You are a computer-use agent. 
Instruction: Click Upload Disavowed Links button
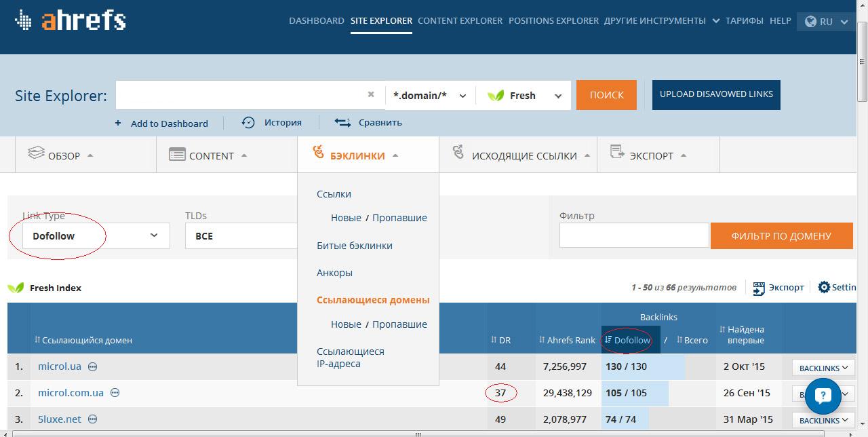coord(716,94)
